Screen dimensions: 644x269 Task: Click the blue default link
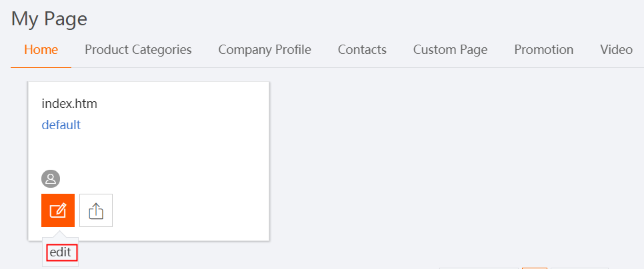(x=61, y=125)
